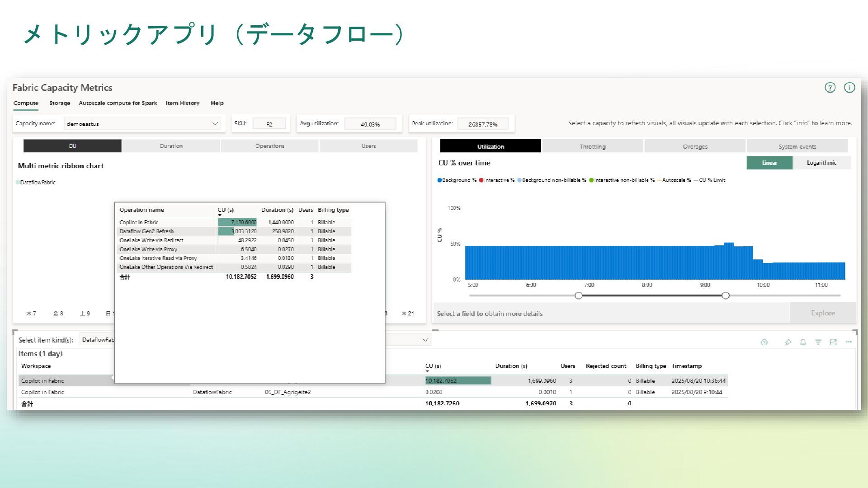Screen dimensions: 868x488
Task: Click timestamp 2025/08/20 10:36:44
Action: click(698, 381)
